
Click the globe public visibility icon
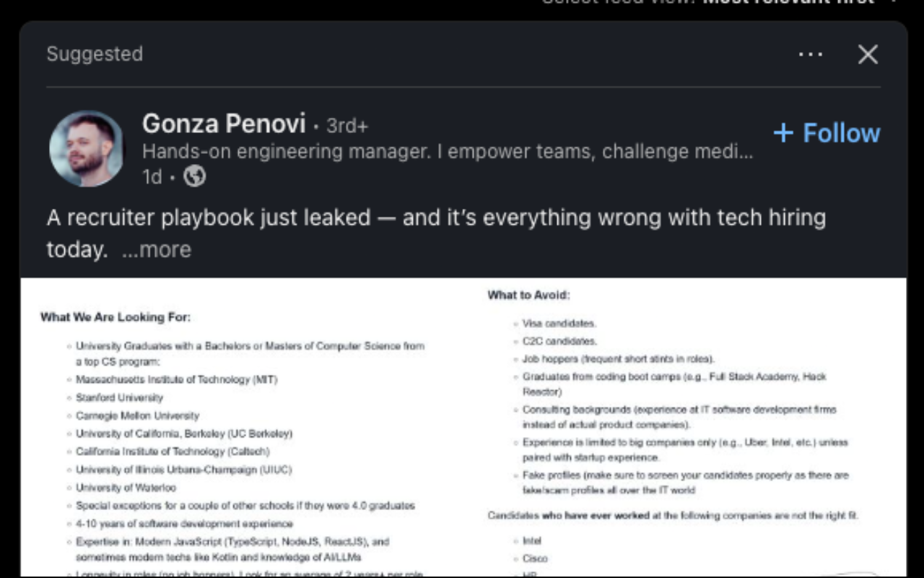[x=194, y=176]
